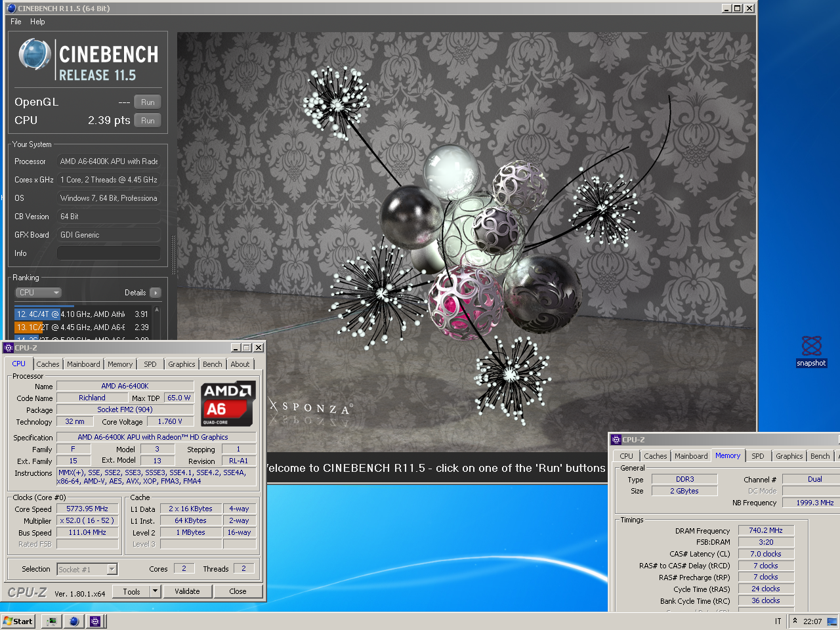Click the empty Info field in Your System
This screenshot has width=840, height=630.
click(108, 253)
